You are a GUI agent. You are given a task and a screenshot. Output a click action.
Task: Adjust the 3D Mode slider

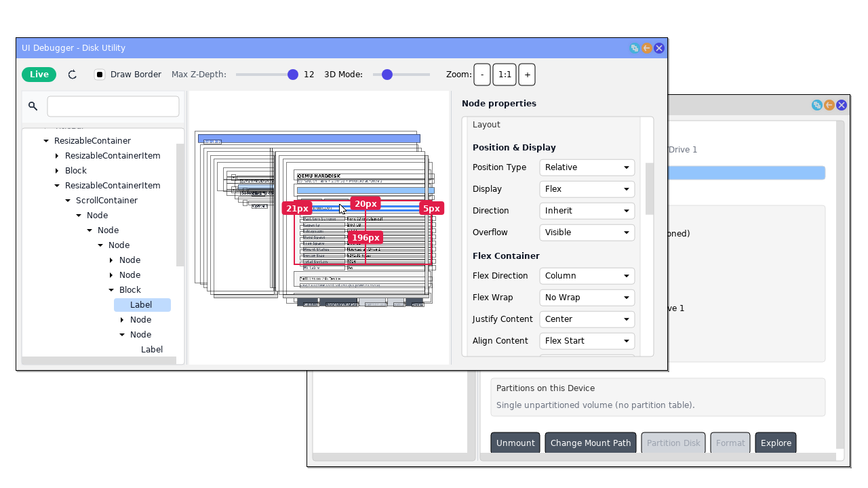(x=401, y=75)
